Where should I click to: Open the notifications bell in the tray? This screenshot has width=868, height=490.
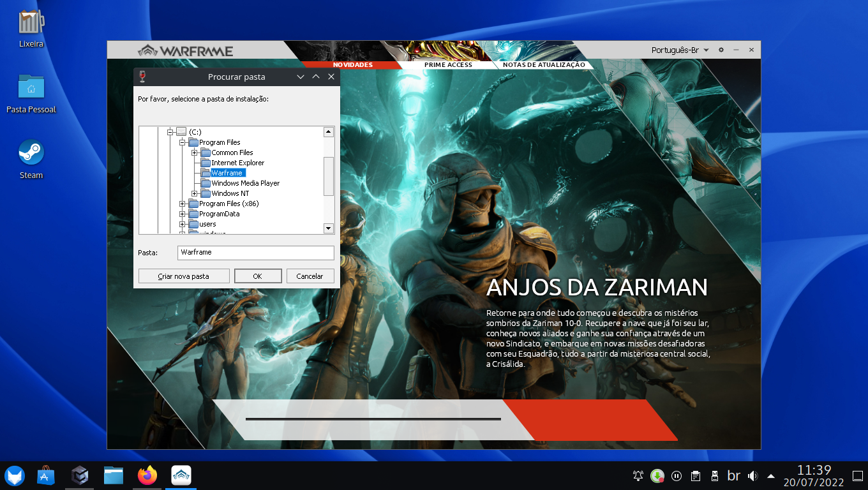(638, 476)
